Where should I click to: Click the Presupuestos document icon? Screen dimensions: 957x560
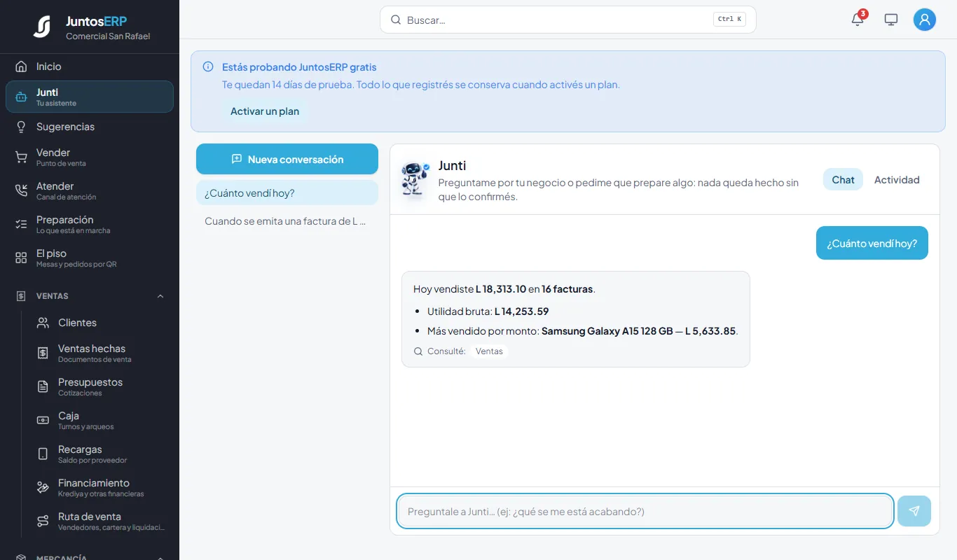point(43,386)
